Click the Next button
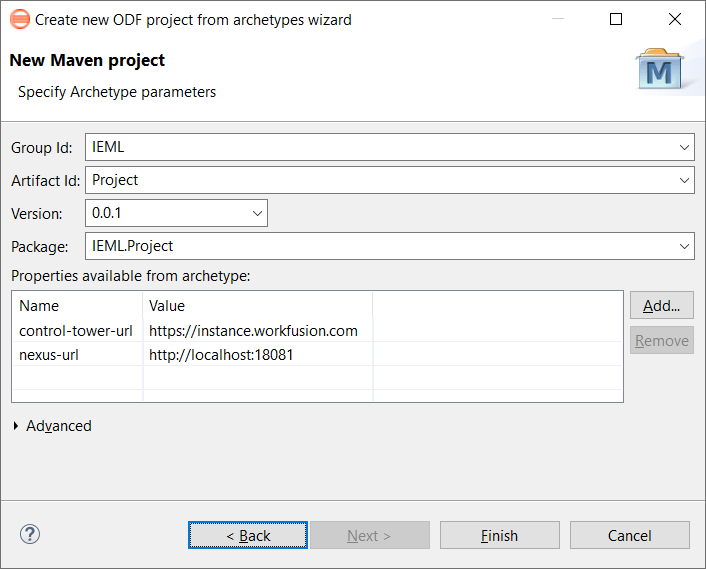Image resolution: width=706 pixels, height=569 pixels. (370, 535)
